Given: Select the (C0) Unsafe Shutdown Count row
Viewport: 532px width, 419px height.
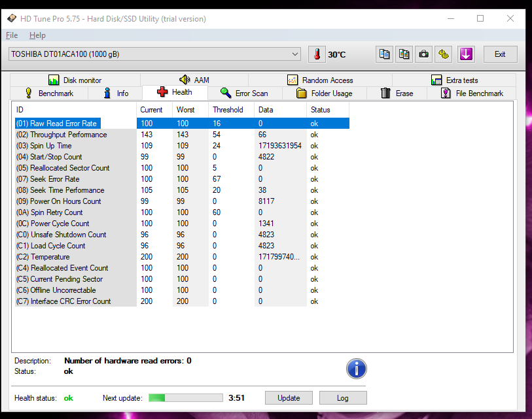Looking at the screenshot, I should (x=182, y=235).
